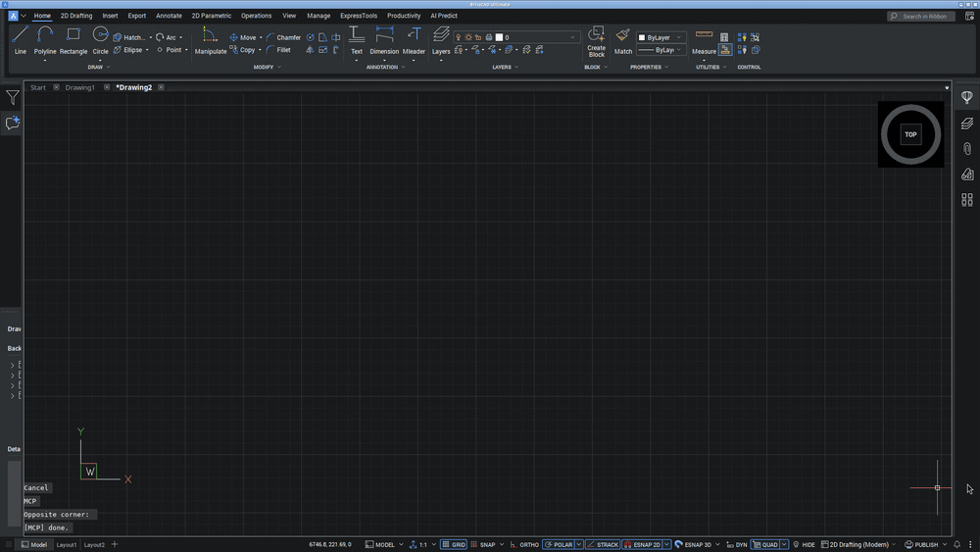Viewport: 980px width, 552px height.
Task: Open the Annotate ribbon tab
Action: (169, 16)
